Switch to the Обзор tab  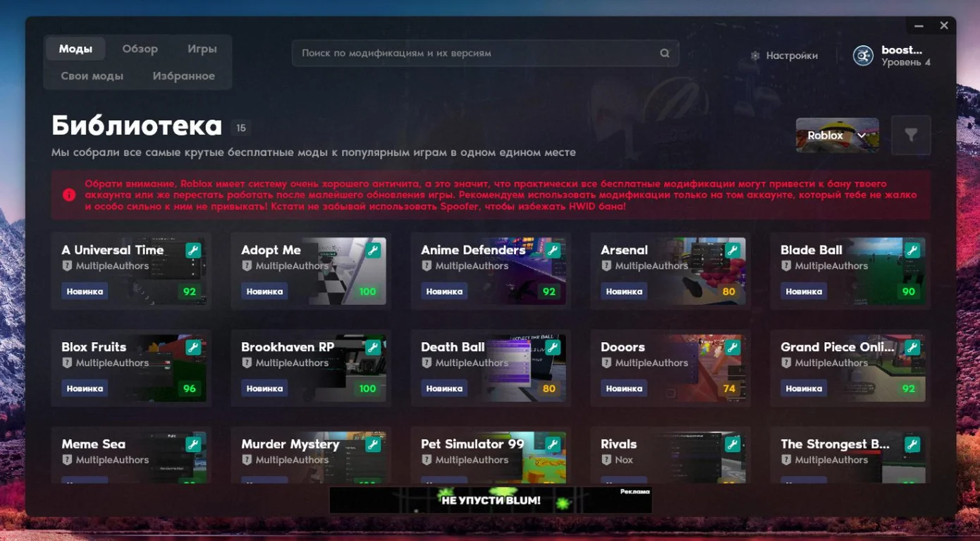[140, 49]
